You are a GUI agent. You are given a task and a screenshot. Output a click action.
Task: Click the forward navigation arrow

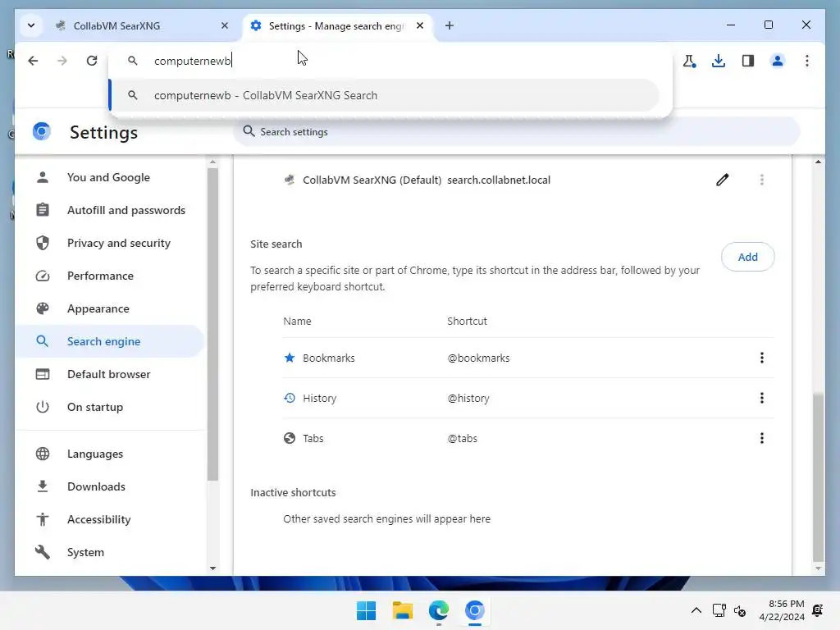pyautogui.click(x=62, y=61)
